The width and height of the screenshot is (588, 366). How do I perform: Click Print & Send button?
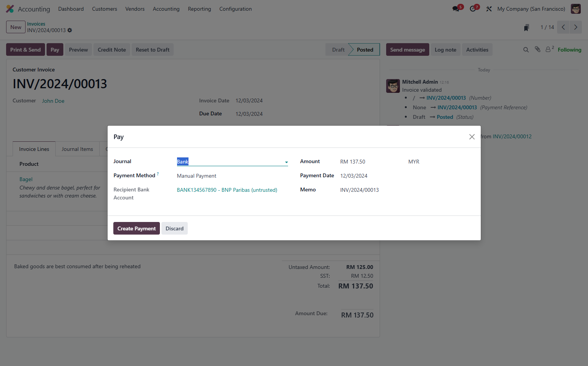click(x=26, y=50)
